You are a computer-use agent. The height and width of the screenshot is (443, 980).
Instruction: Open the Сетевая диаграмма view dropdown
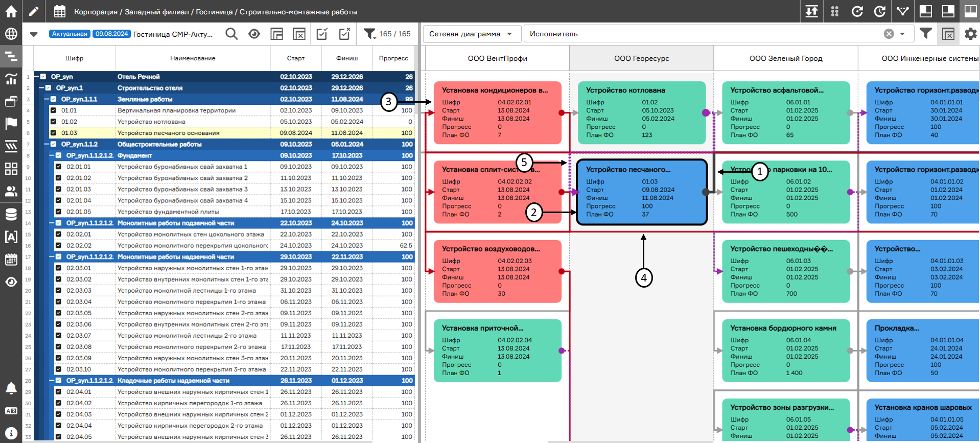[x=472, y=34]
